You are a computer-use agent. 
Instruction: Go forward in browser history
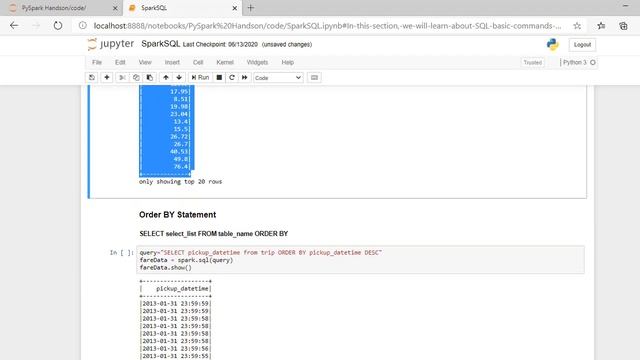pos(36,26)
